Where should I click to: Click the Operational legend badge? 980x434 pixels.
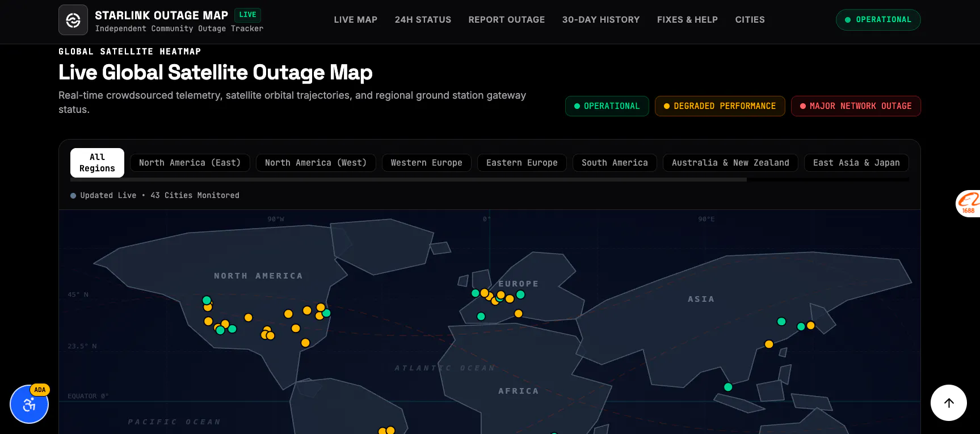click(607, 106)
